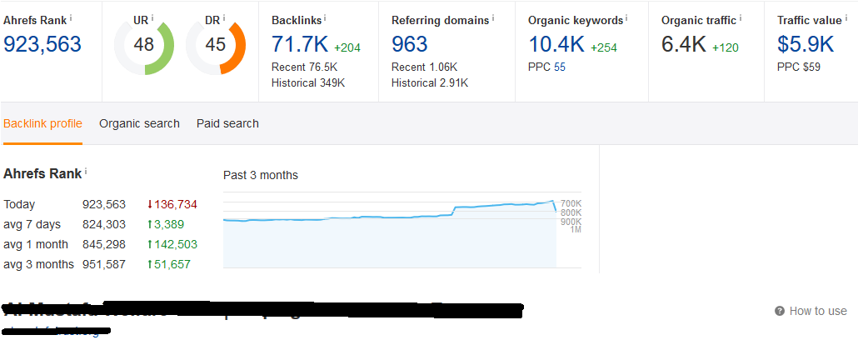Viewport: 868px width, 345px height.
Task: Click the DR info icon
Action: coord(224,17)
